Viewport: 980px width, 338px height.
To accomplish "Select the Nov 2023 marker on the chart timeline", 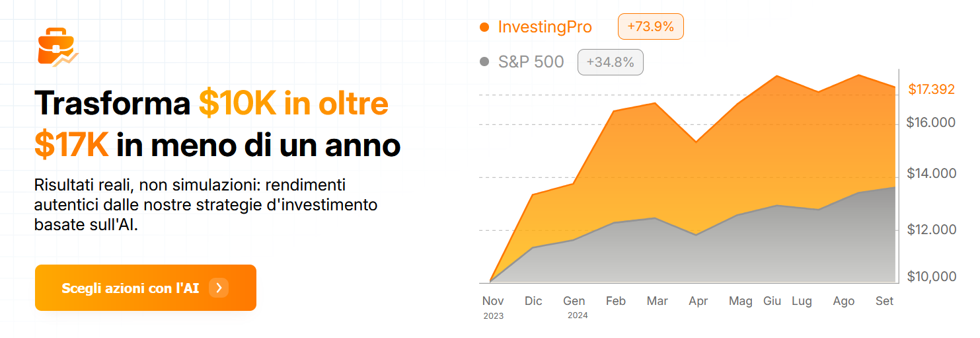I will click(x=493, y=308).
